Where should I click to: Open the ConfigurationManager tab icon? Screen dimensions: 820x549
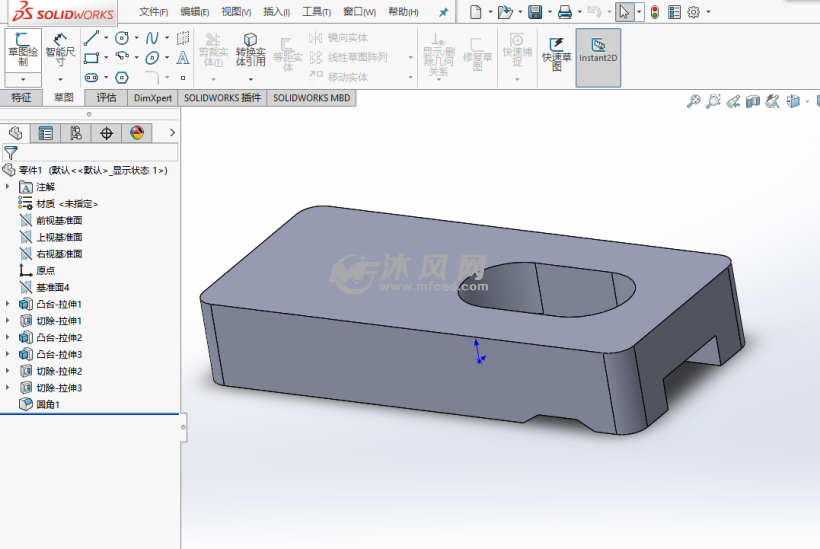(x=76, y=133)
